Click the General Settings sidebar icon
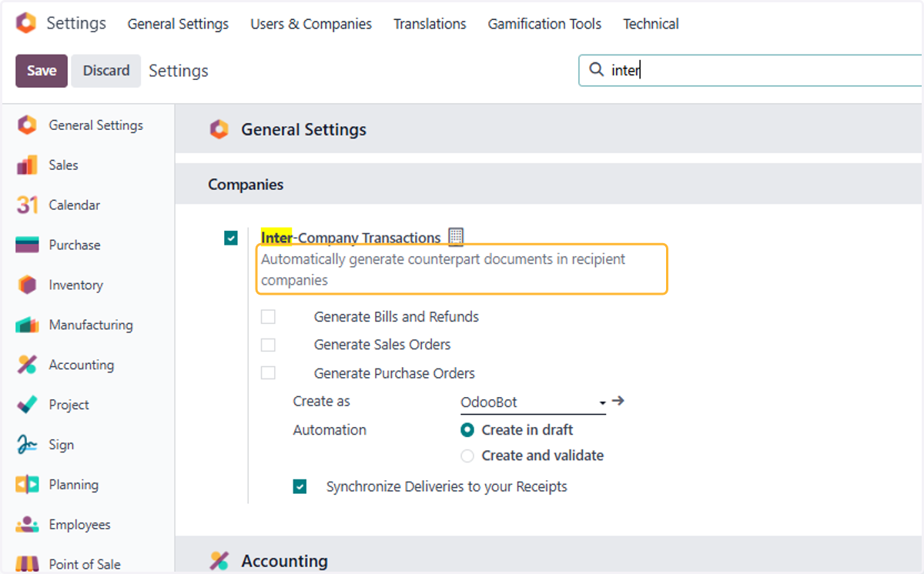The width and height of the screenshot is (924, 574). coord(27,125)
